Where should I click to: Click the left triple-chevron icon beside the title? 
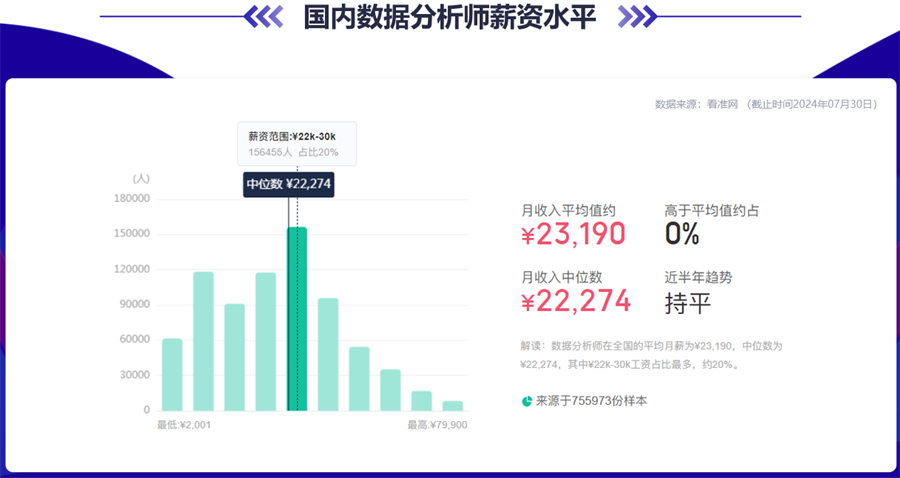pyautogui.click(x=264, y=16)
